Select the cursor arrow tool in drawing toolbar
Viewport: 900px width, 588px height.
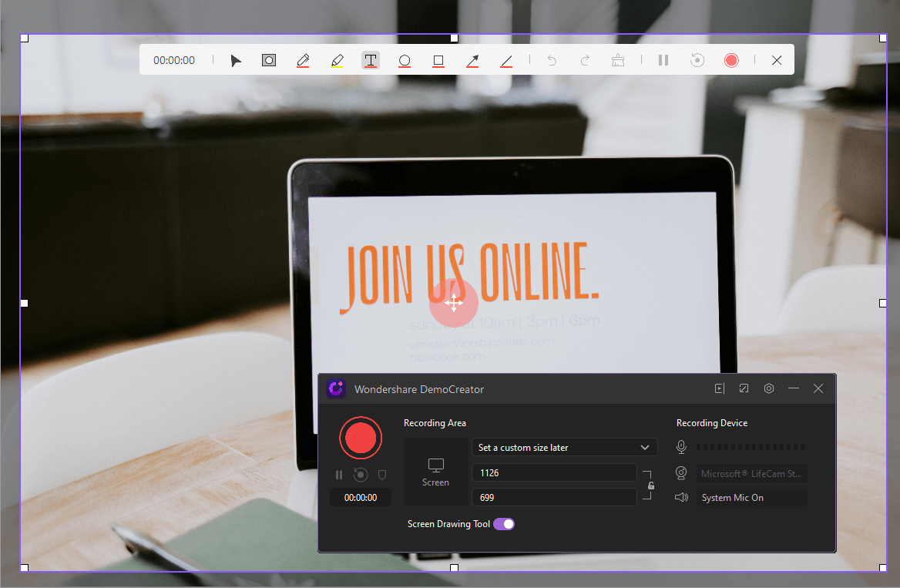pyautogui.click(x=235, y=60)
